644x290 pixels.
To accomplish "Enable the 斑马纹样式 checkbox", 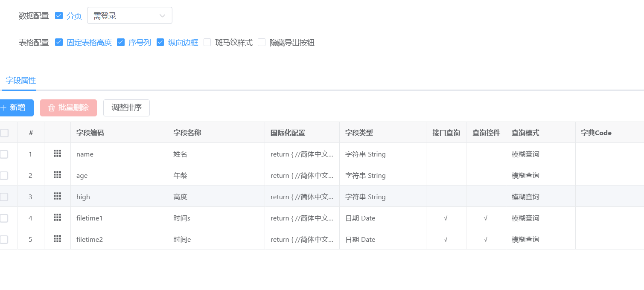I will click(207, 42).
